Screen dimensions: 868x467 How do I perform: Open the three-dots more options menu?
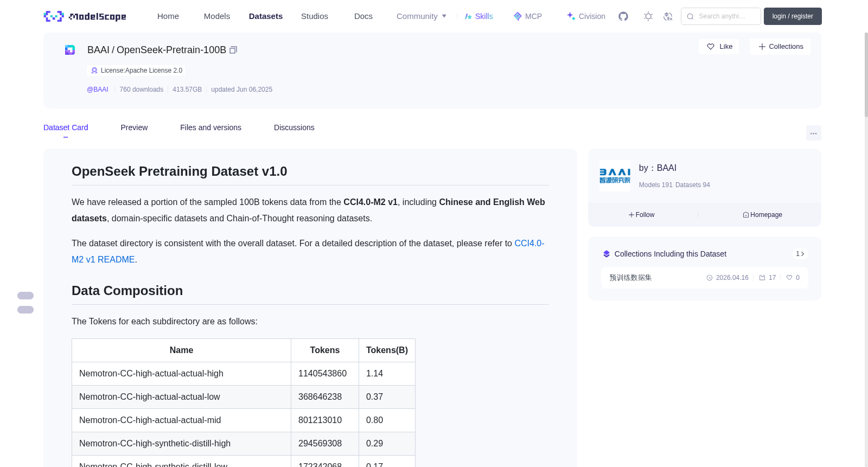(813, 133)
